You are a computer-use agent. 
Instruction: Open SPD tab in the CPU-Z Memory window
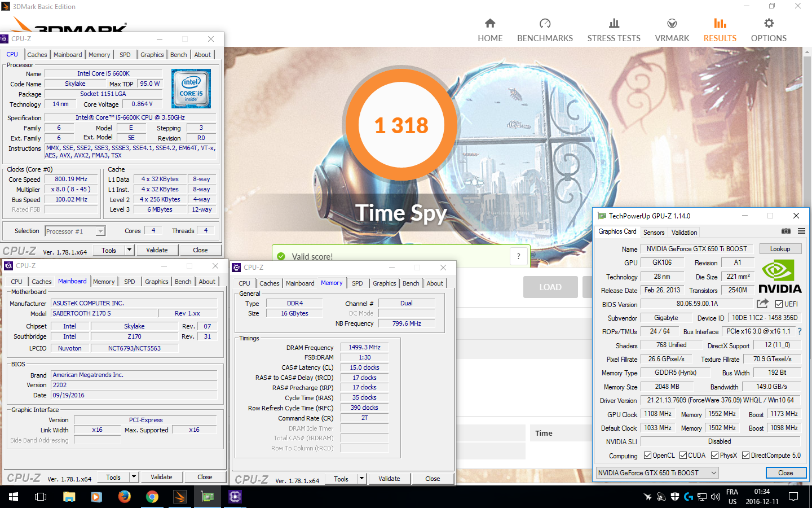click(x=358, y=283)
